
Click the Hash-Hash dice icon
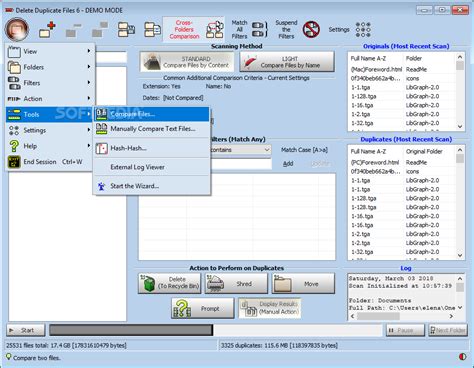(101, 148)
